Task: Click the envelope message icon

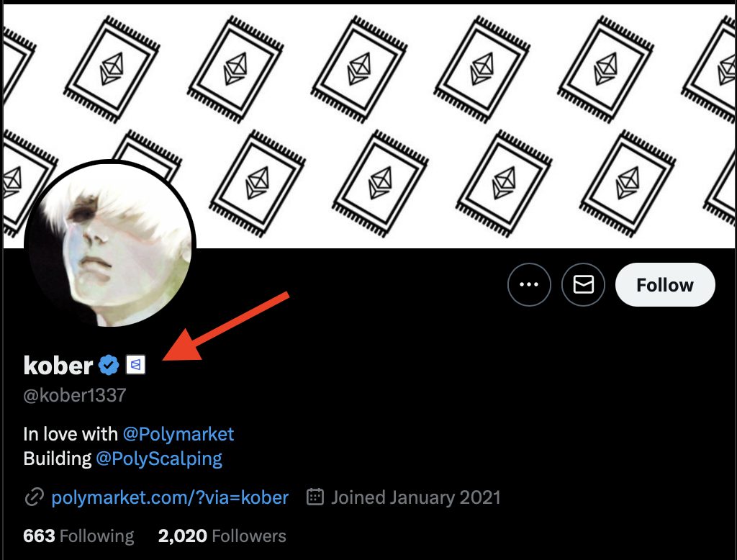Action: pyautogui.click(x=583, y=285)
